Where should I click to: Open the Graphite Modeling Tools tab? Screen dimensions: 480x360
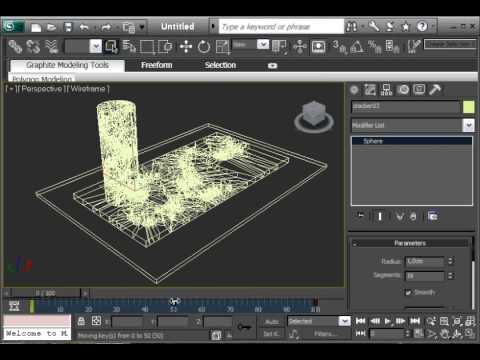click(68, 65)
